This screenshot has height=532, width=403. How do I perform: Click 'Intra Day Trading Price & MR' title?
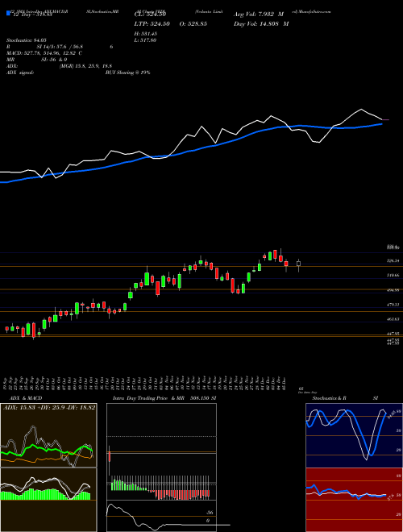148,398
